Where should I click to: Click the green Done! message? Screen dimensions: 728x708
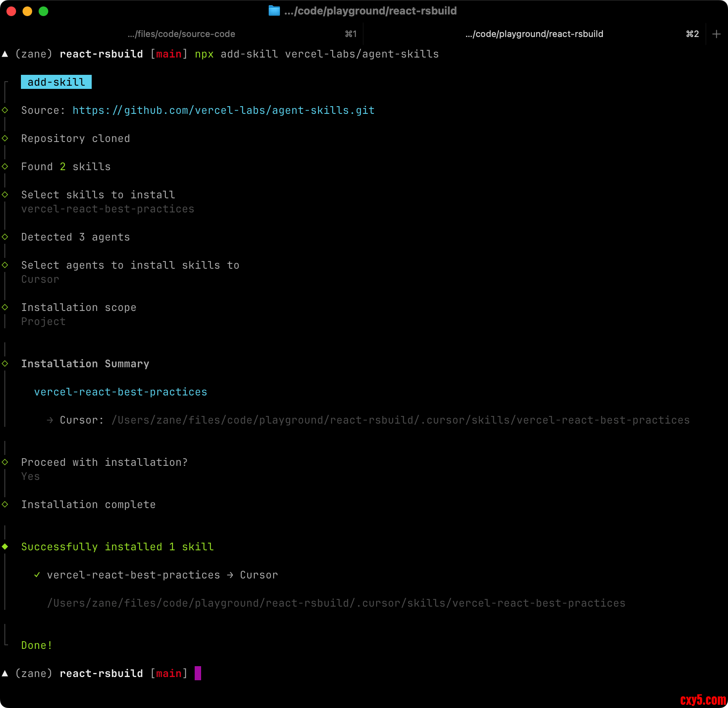click(37, 645)
